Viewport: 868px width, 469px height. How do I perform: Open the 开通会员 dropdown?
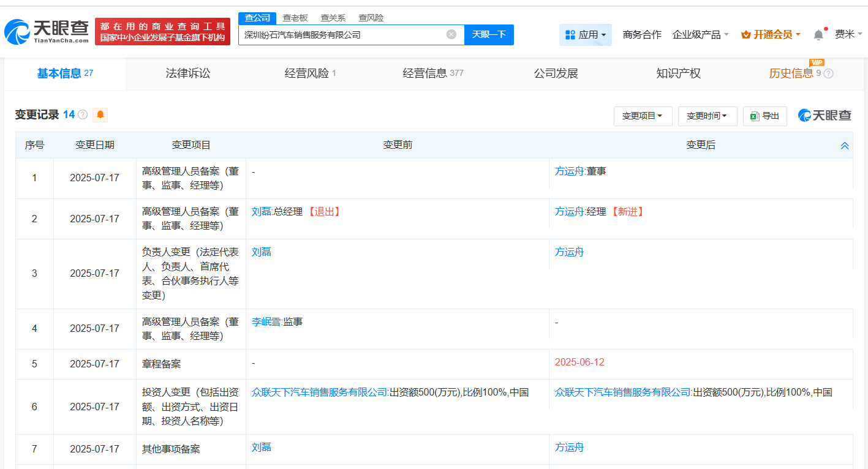click(771, 35)
